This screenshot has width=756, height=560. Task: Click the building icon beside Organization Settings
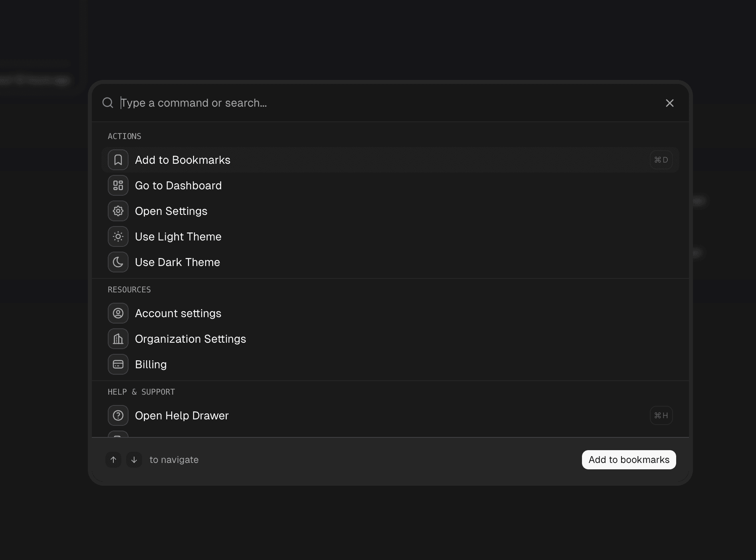pos(118,339)
